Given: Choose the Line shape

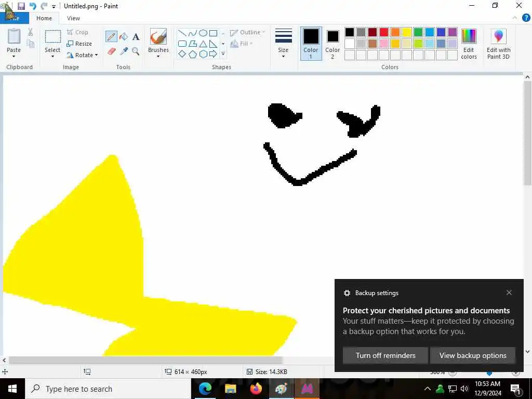Looking at the screenshot, I should click(182, 33).
